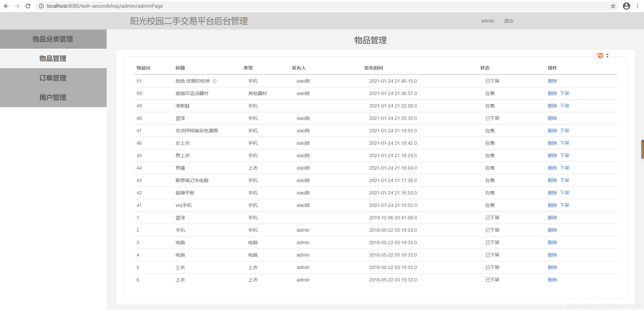
Task: Open the Chrome profile avatar icon
Action: click(x=626, y=6)
